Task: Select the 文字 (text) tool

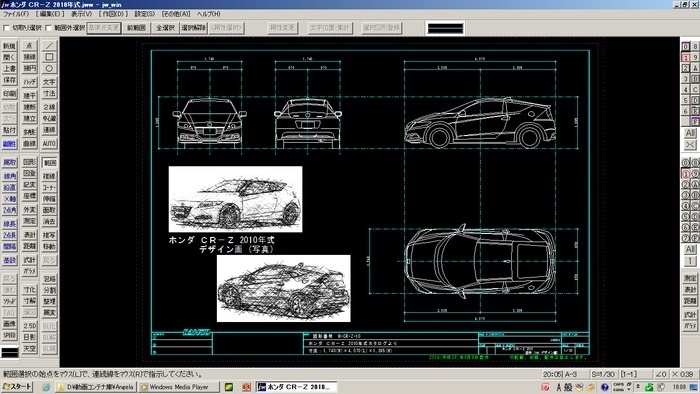Action: pos(49,82)
